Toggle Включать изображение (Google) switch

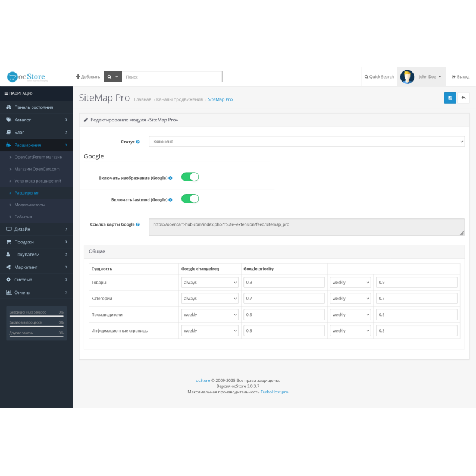[x=190, y=177]
